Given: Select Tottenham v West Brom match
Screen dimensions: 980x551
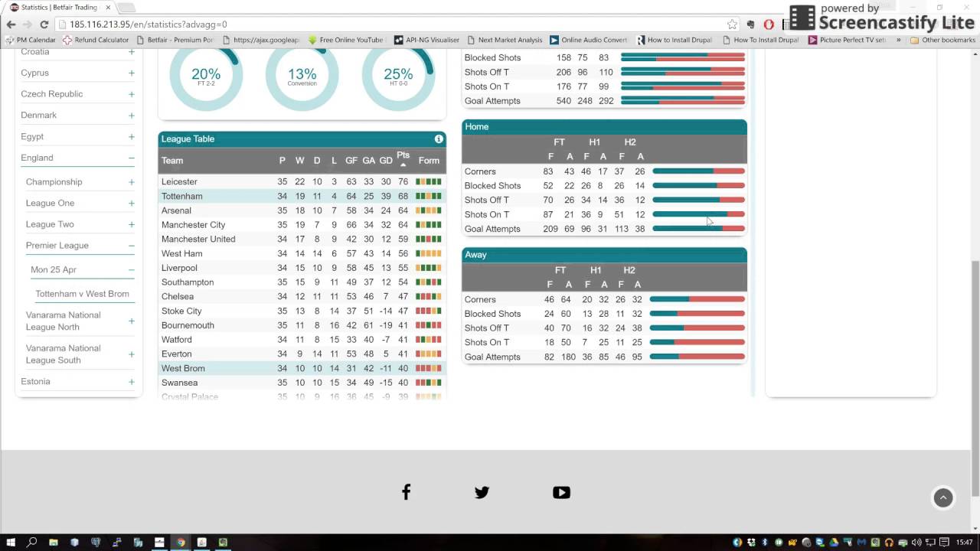Looking at the screenshot, I should [x=82, y=294].
